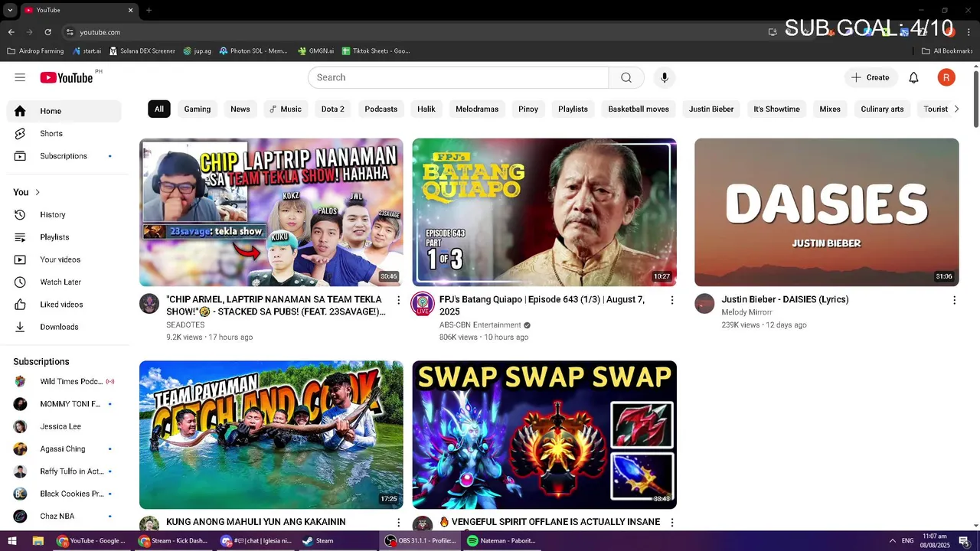Viewport: 980px width, 551px height.
Task: Open Subscriptions in sidebar
Action: 64,156
